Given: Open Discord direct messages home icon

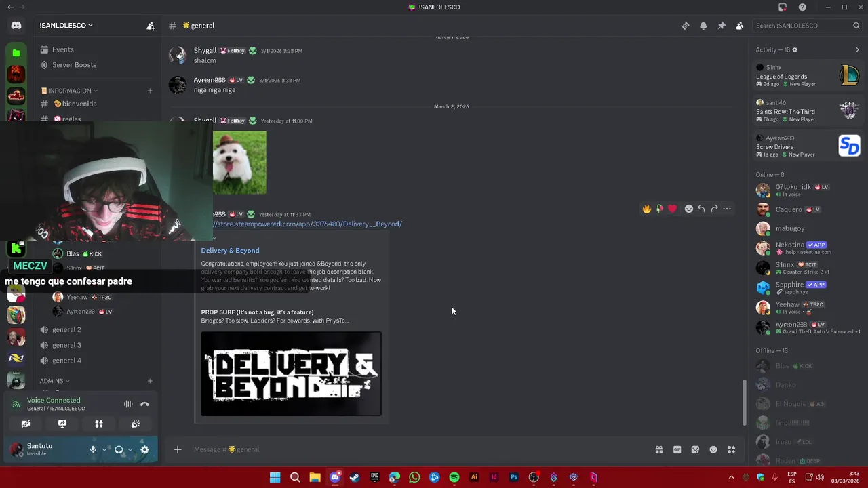Looking at the screenshot, I should click(x=16, y=26).
